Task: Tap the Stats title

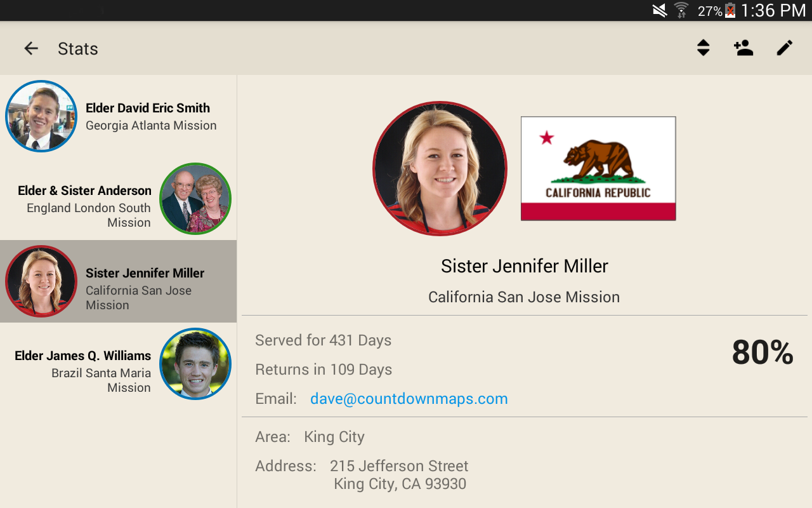Action: coord(78,49)
